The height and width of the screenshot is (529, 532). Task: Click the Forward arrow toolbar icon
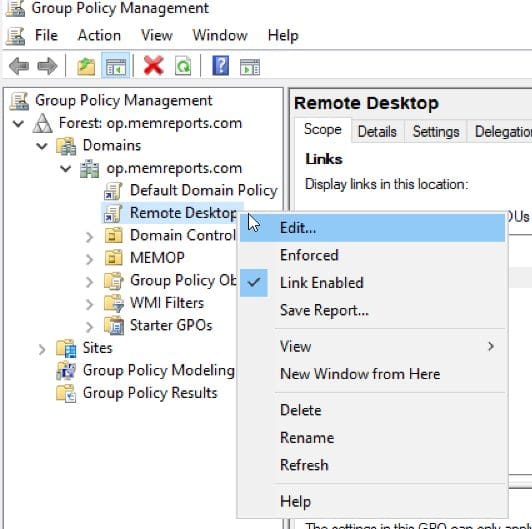(47, 66)
